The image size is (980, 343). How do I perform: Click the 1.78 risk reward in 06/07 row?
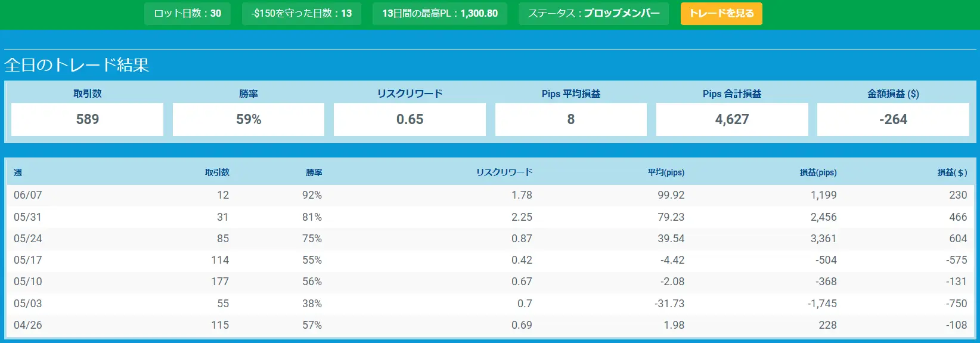coord(522,195)
